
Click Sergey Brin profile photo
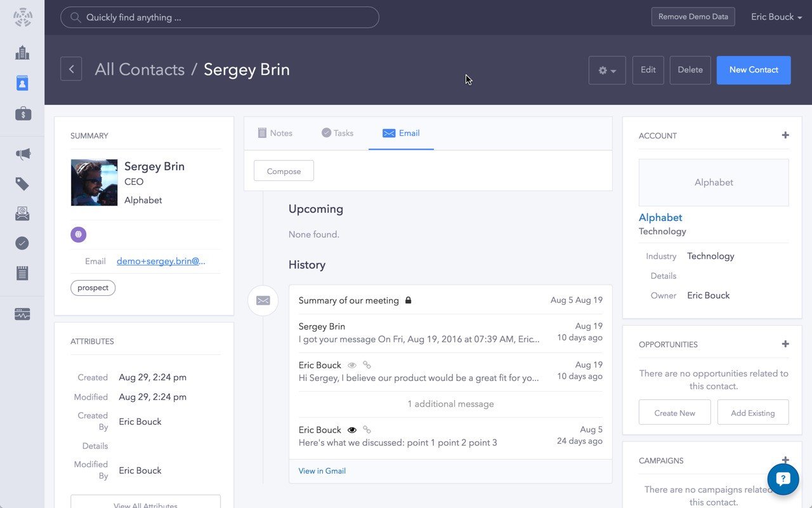pos(94,182)
